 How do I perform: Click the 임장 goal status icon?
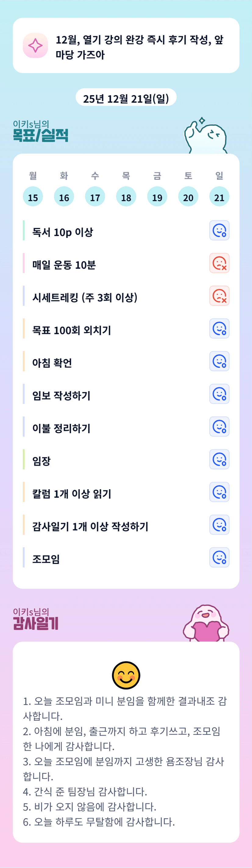click(x=219, y=459)
